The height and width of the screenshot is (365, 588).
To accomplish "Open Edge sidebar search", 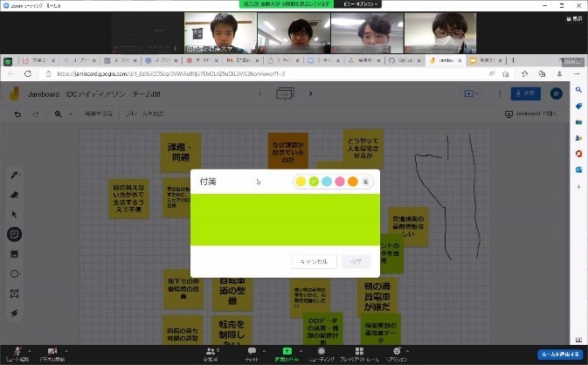I will tap(578, 90).
